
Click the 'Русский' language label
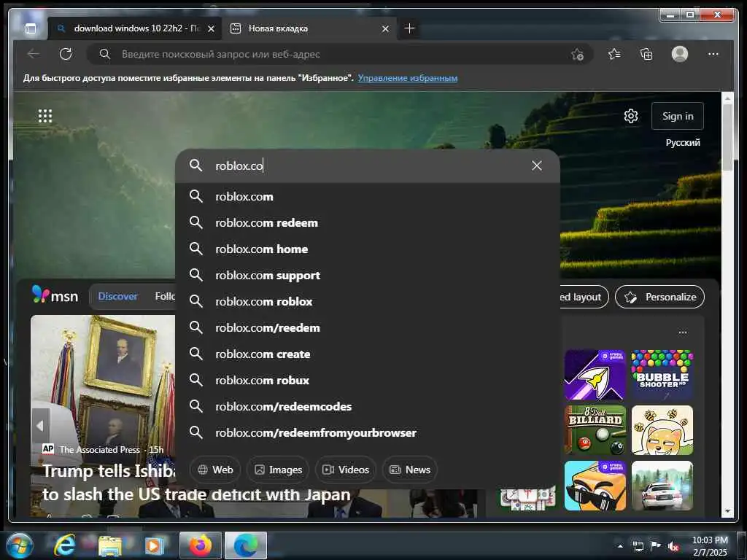click(683, 142)
